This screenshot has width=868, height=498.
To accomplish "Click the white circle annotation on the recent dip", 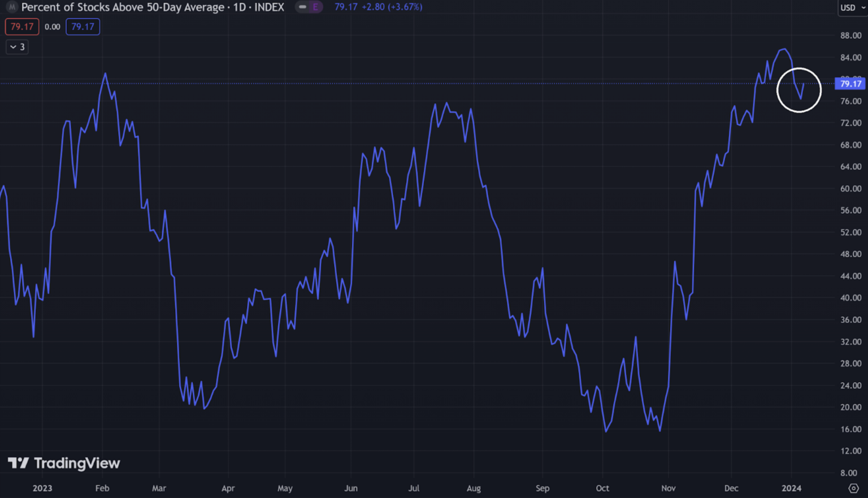I will (799, 90).
